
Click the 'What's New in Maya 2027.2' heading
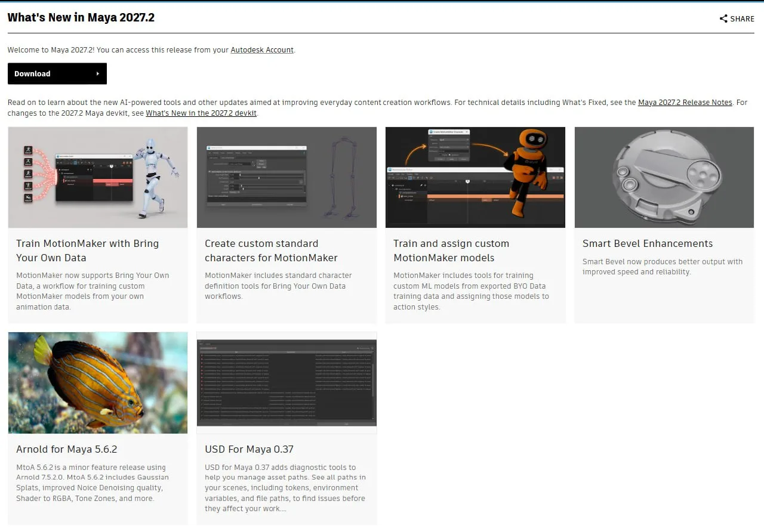81,17
